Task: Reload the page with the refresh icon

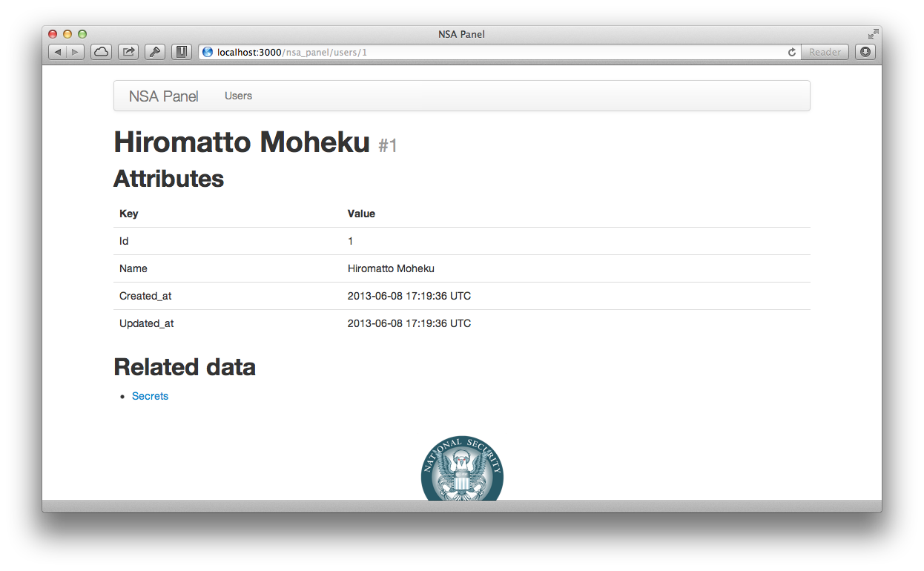Action: pyautogui.click(x=792, y=52)
